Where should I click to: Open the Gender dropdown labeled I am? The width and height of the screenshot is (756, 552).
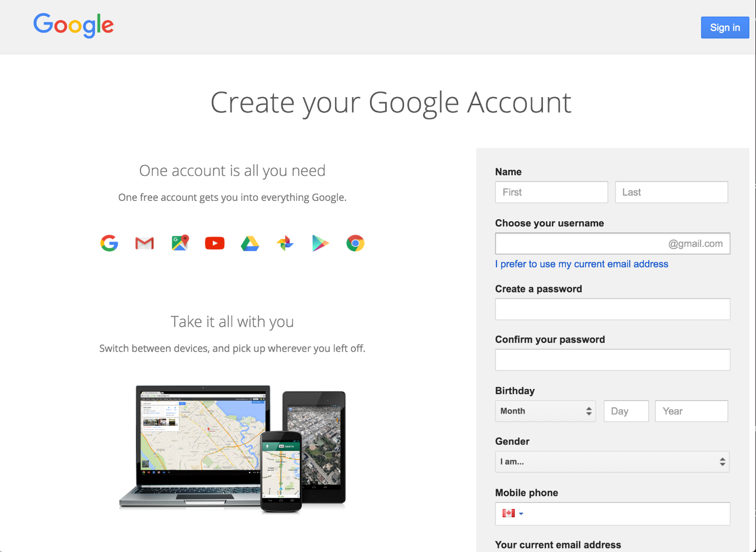tap(612, 462)
